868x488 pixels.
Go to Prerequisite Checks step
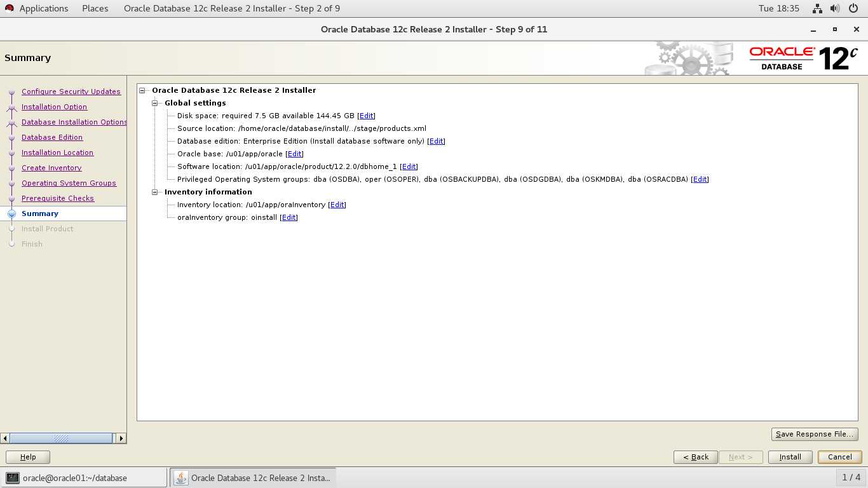[58, 198]
